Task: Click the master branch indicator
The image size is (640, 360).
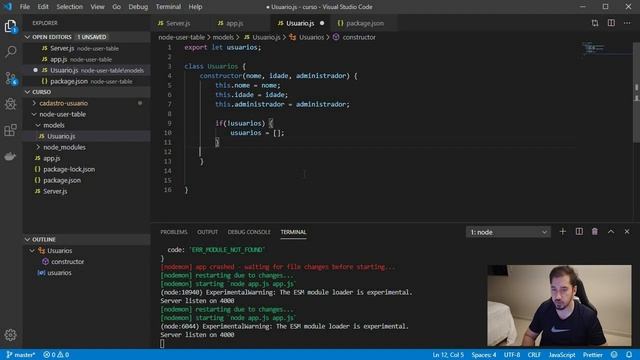Action: coord(21,355)
